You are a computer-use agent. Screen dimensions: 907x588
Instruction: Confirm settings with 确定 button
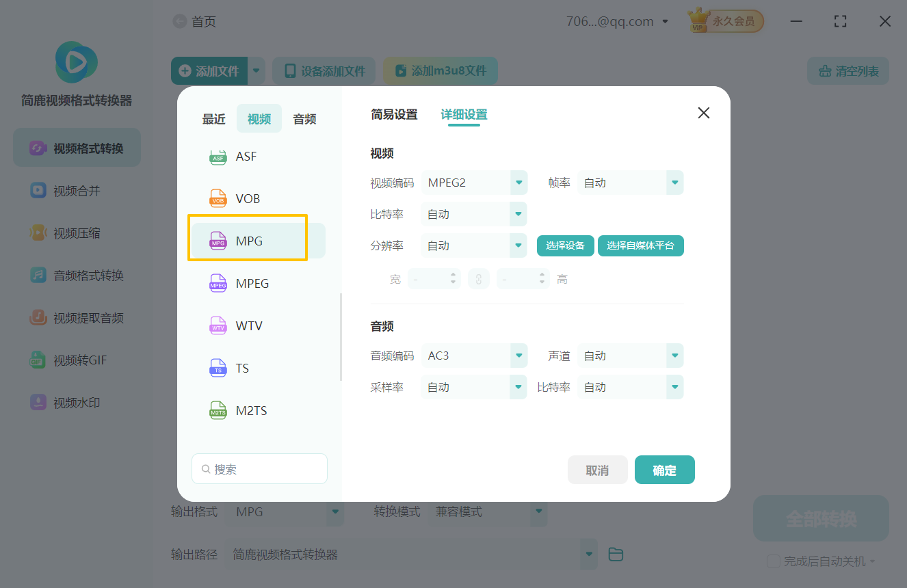click(664, 470)
